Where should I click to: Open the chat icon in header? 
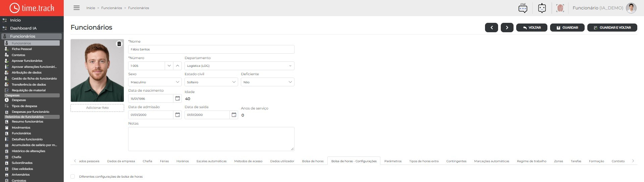523,8
